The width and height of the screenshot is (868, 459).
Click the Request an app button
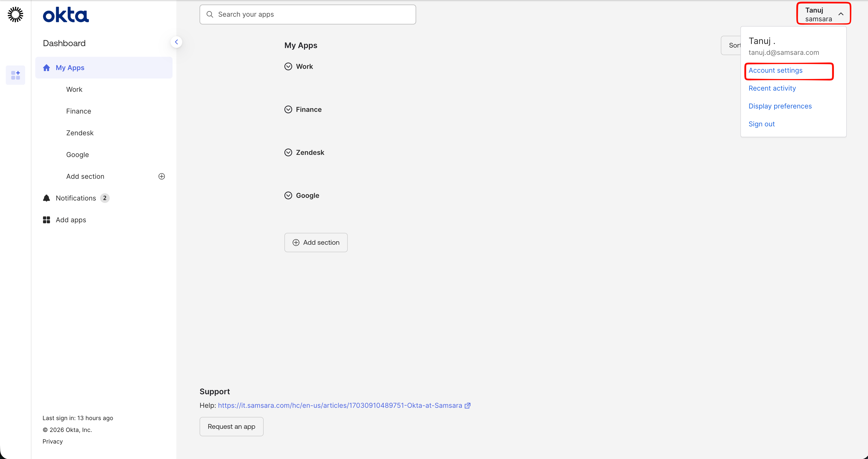231,427
